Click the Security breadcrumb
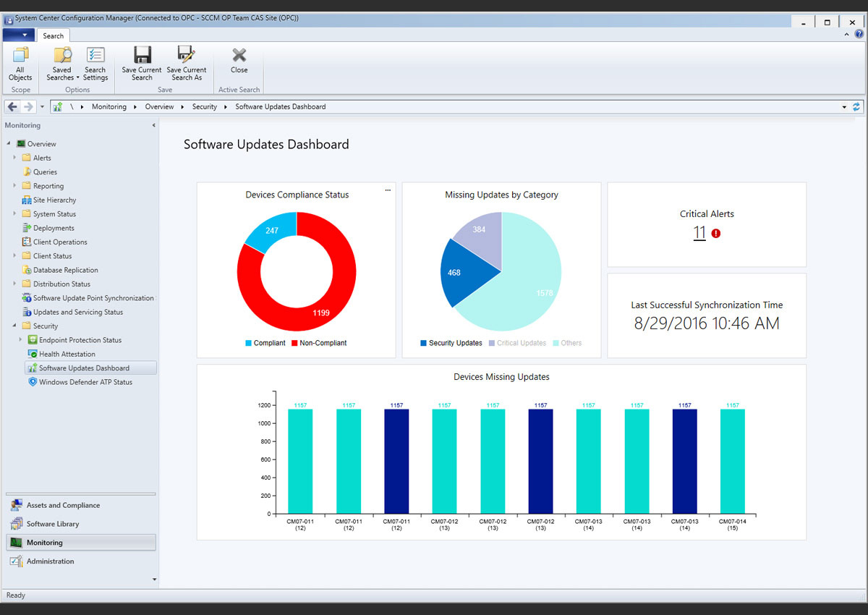 pos(205,106)
